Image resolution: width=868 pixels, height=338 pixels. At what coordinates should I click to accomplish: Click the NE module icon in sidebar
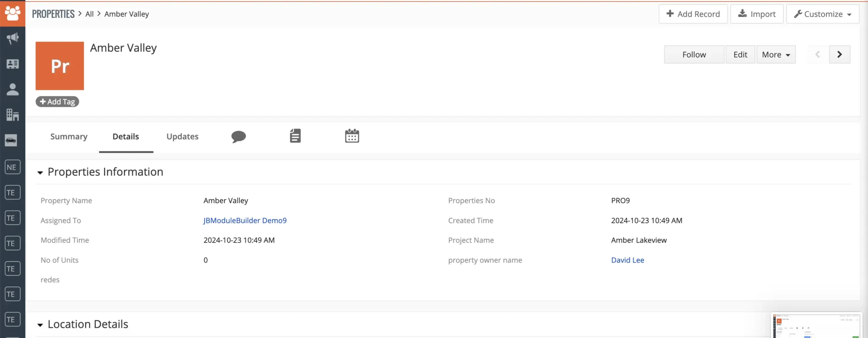[12, 167]
